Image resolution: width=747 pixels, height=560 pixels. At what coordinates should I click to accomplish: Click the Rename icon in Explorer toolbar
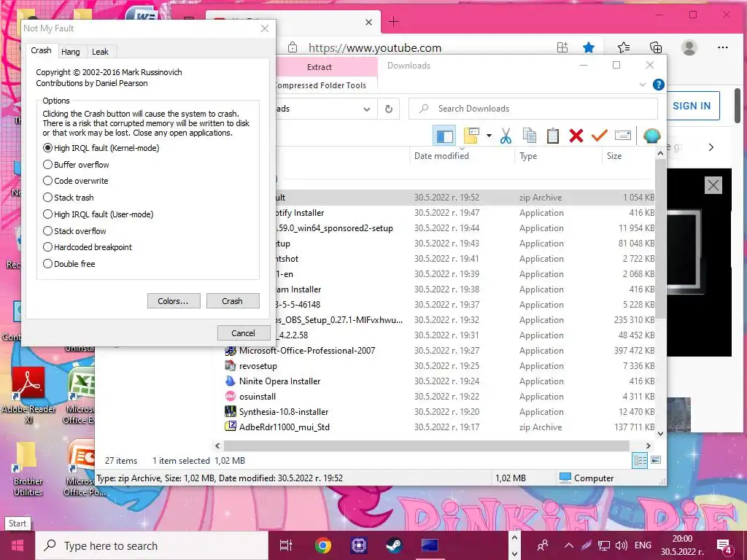[623, 136]
